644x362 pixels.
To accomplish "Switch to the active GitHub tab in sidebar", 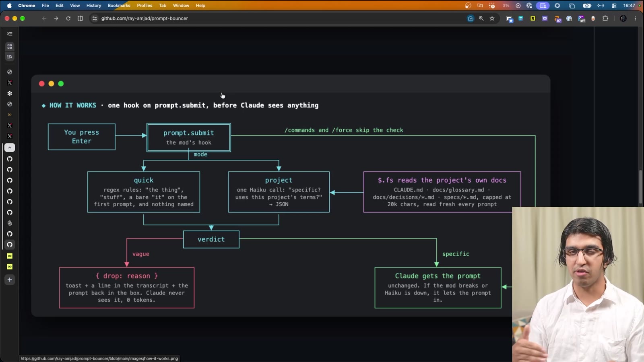I will click(x=10, y=245).
